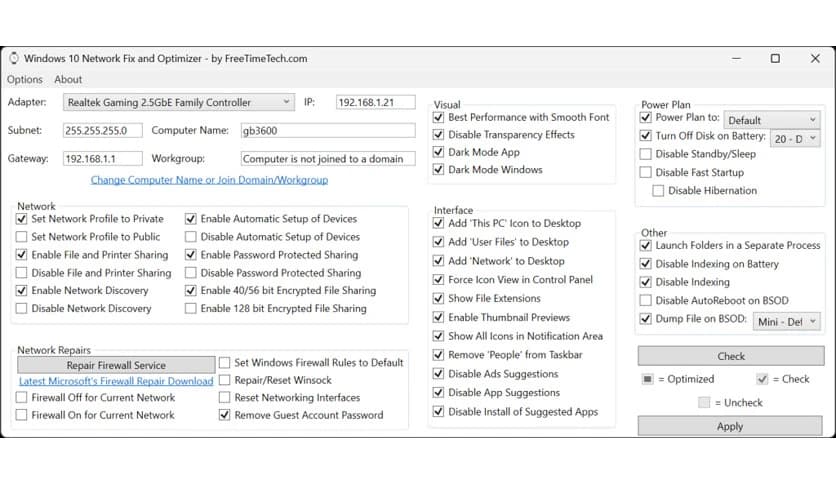Toggle Disable Install of Suggested Apps
This screenshot has width=836, height=484.
click(439, 412)
